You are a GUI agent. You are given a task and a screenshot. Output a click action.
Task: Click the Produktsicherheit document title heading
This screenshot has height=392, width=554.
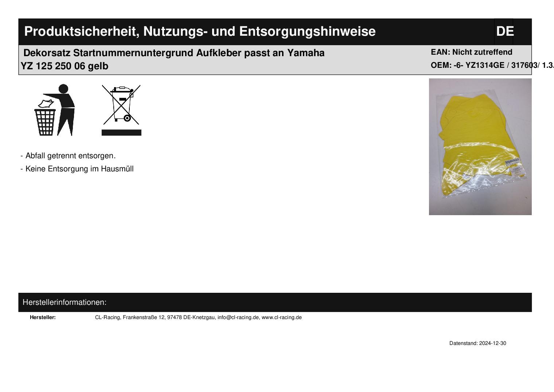tap(200, 32)
